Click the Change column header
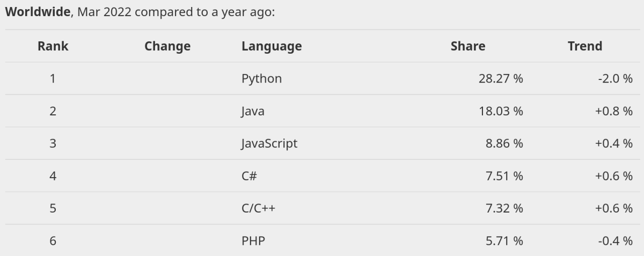 [167, 46]
